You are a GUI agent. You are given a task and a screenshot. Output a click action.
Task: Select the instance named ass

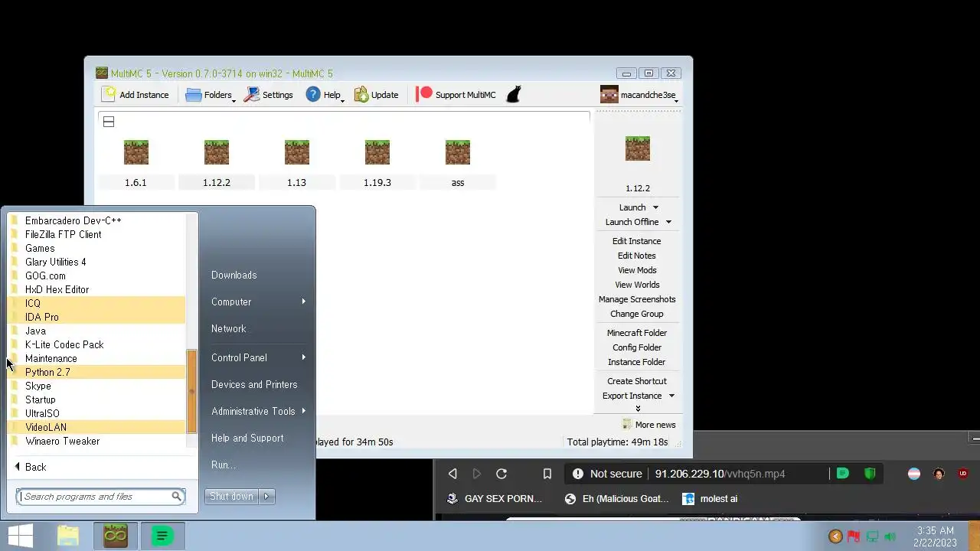(458, 163)
